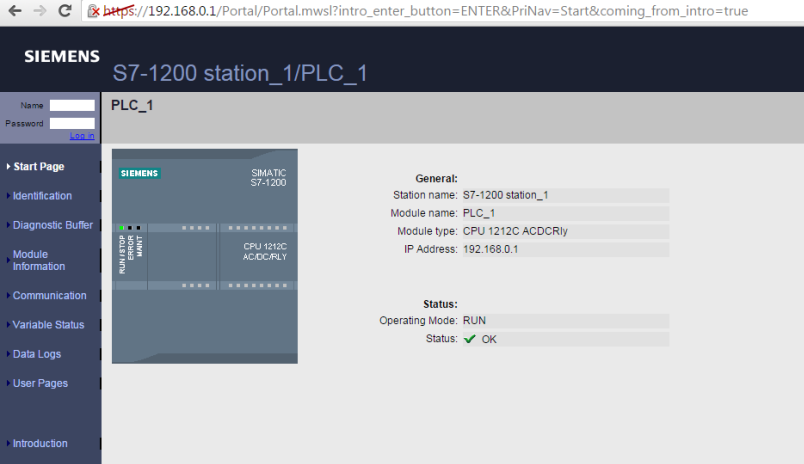Click the browser address bar URL
Screen dimensions: 804x464
[x=426, y=11]
